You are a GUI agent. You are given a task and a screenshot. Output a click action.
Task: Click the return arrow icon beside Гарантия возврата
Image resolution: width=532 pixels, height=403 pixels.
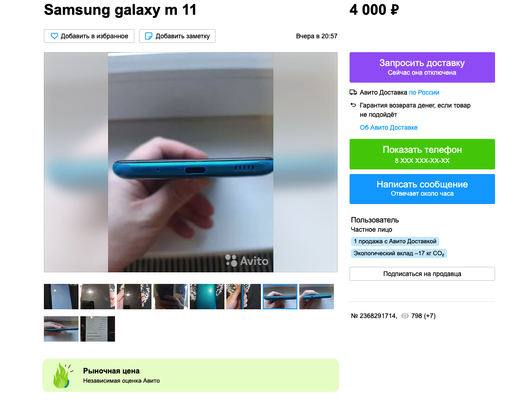[x=353, y=105]
